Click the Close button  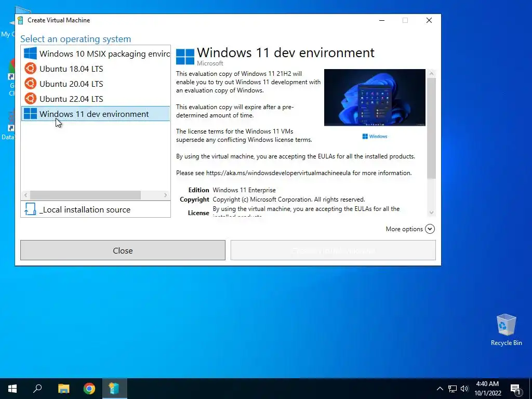tap(123, 250)
